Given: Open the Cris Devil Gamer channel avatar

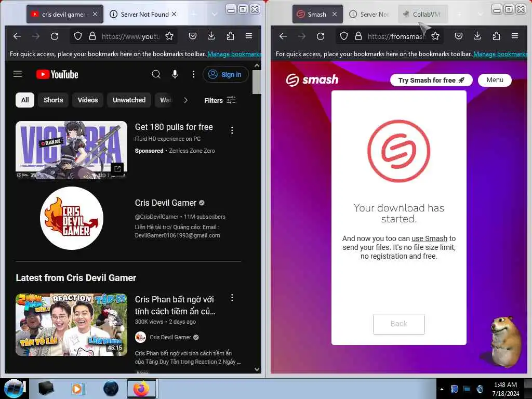Looking at the screenshot, I should [72, 218].
